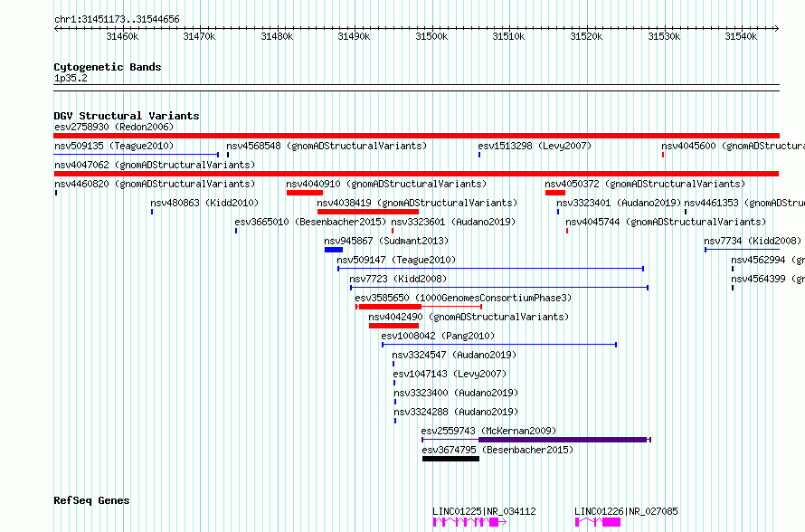Click the 31500k ruler tick label
The image size is (805, 532).
click(x=431, y=36)
